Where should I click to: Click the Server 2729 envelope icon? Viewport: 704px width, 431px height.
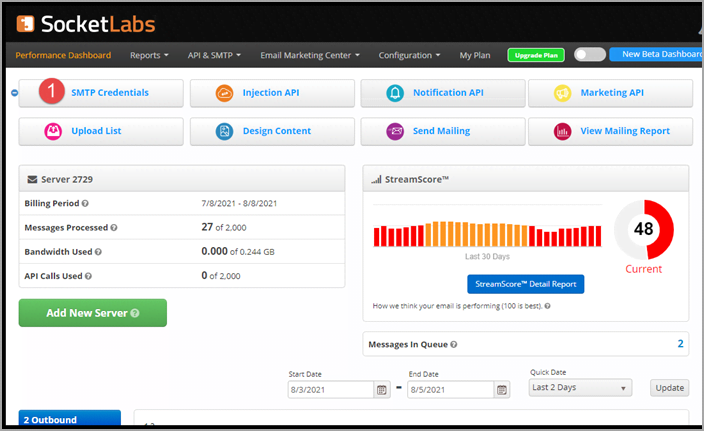(x=32, y=180)
